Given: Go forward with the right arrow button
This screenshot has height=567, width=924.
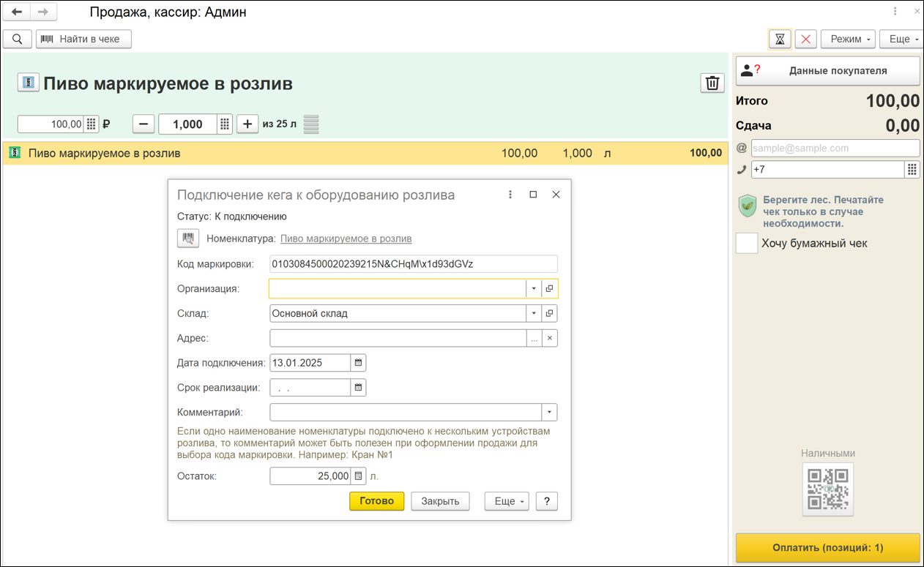Looking at the screenshot, I should pyautogui.click(x=43, y=12).
